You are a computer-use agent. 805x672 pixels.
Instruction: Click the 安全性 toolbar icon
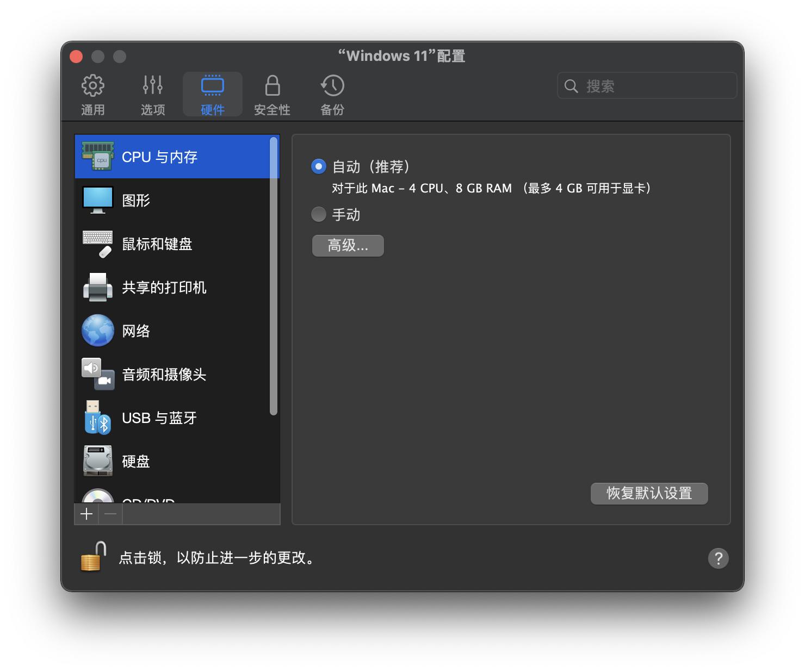tap(272, 92)
